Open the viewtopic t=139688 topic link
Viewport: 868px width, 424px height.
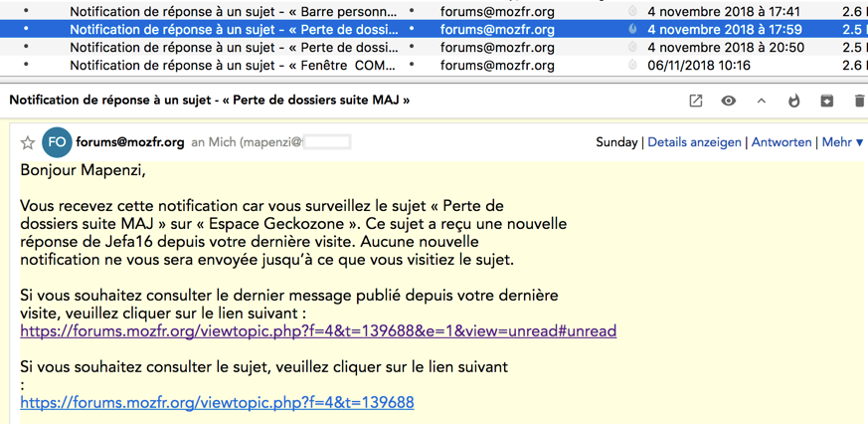(x=217, y=403)
